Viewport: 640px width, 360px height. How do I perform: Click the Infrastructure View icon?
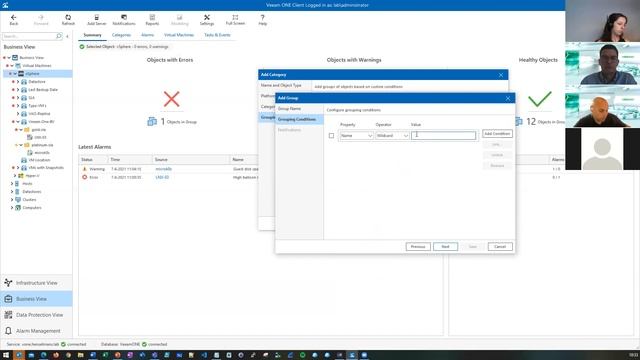[8, 282]
